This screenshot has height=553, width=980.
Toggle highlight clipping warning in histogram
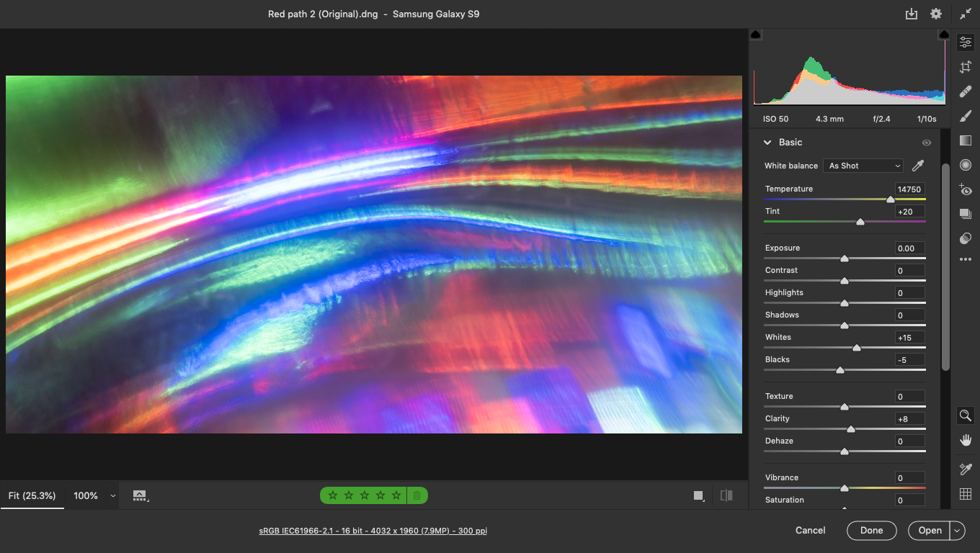click(944, 35)
